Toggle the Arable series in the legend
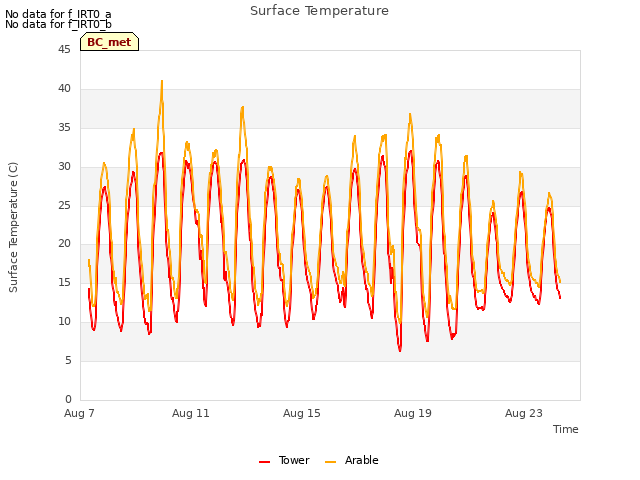The image size is (640, 480). (x=351, y=460)
